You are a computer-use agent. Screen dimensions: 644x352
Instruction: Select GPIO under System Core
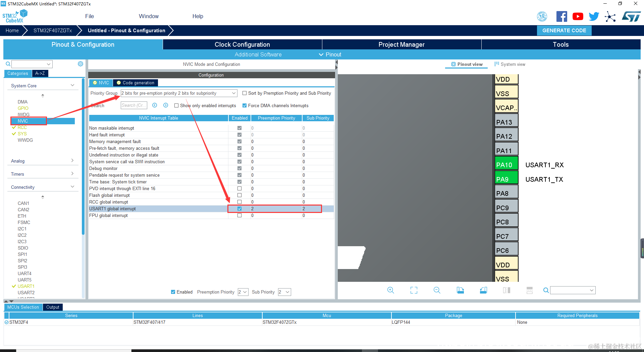(23, 108)
